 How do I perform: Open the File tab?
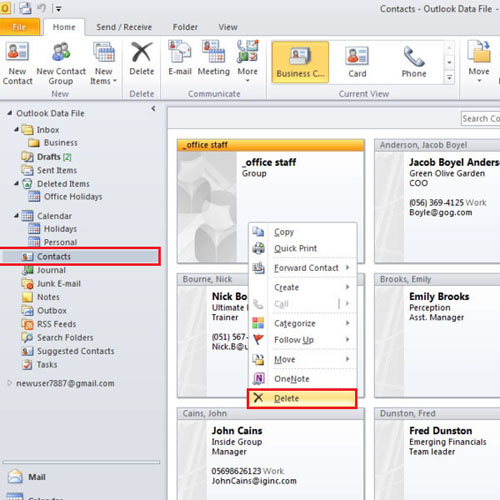tap(19, 27)
